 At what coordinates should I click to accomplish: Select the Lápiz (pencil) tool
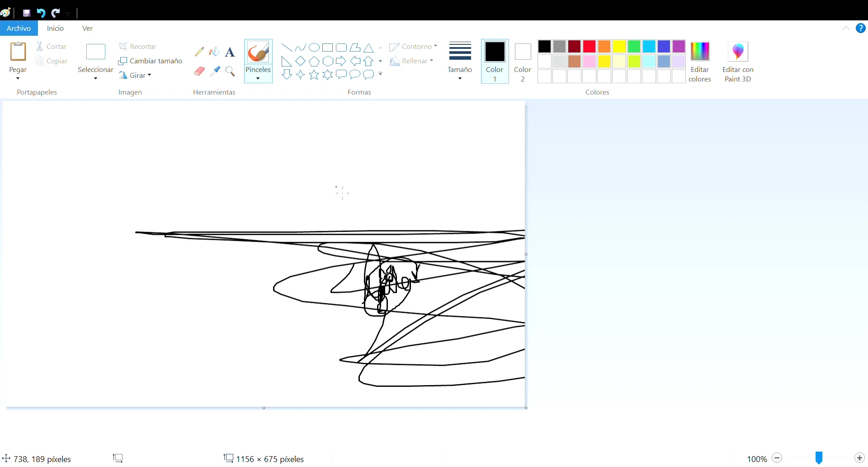pos(199,51)
